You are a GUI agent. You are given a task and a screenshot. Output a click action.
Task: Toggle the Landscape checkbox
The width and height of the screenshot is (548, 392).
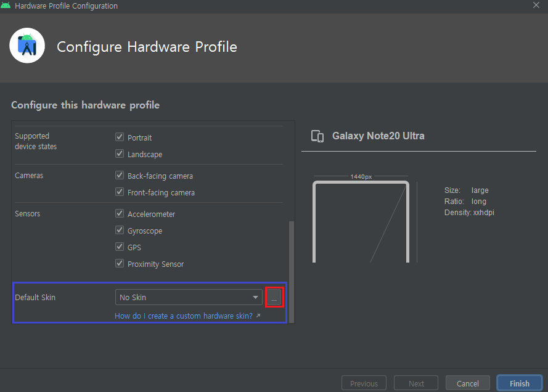(120, 153)
